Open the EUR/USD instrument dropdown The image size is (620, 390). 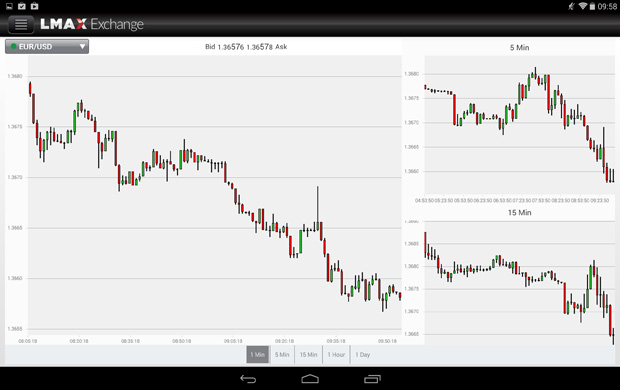(x=47, y=47)
